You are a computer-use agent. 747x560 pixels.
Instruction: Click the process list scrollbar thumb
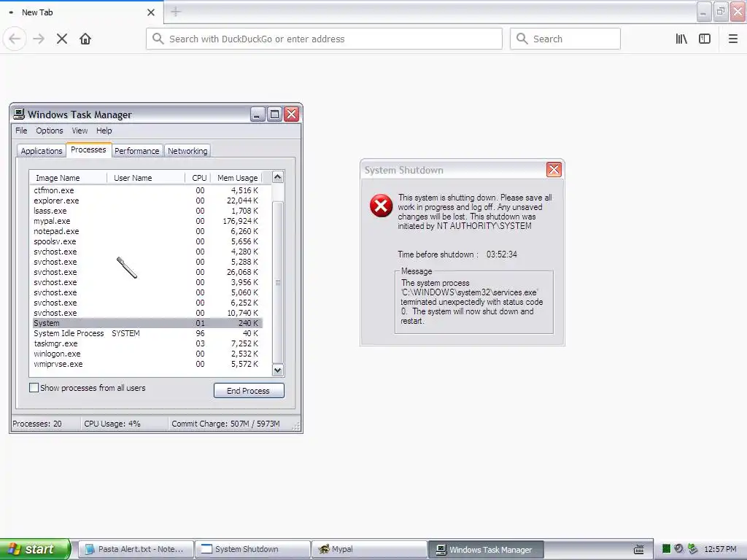point(278,282)
